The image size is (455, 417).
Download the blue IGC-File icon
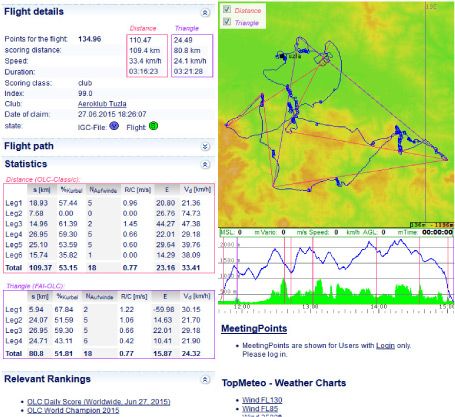tap(114, 126)
